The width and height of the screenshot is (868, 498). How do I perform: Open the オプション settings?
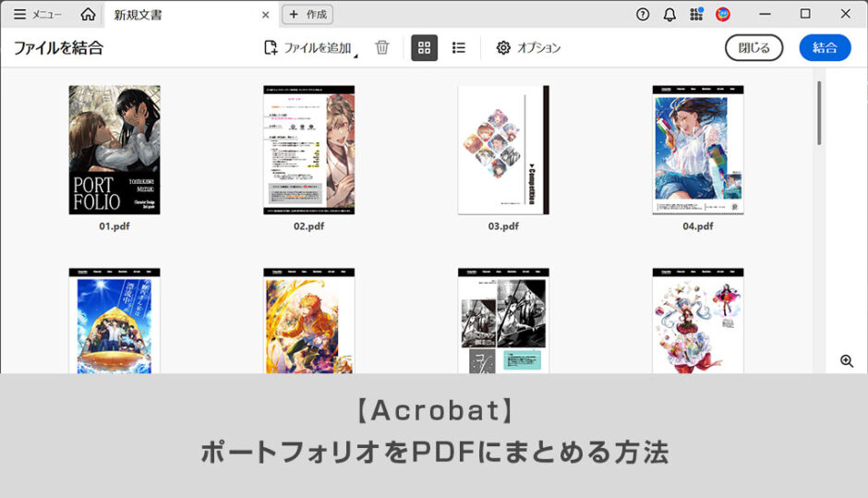tap(528, 48)
